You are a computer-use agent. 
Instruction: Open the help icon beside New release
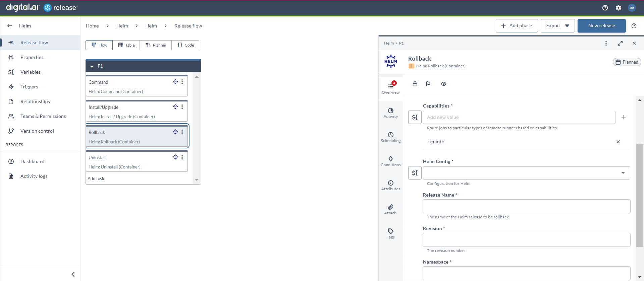tap(634, 26)
